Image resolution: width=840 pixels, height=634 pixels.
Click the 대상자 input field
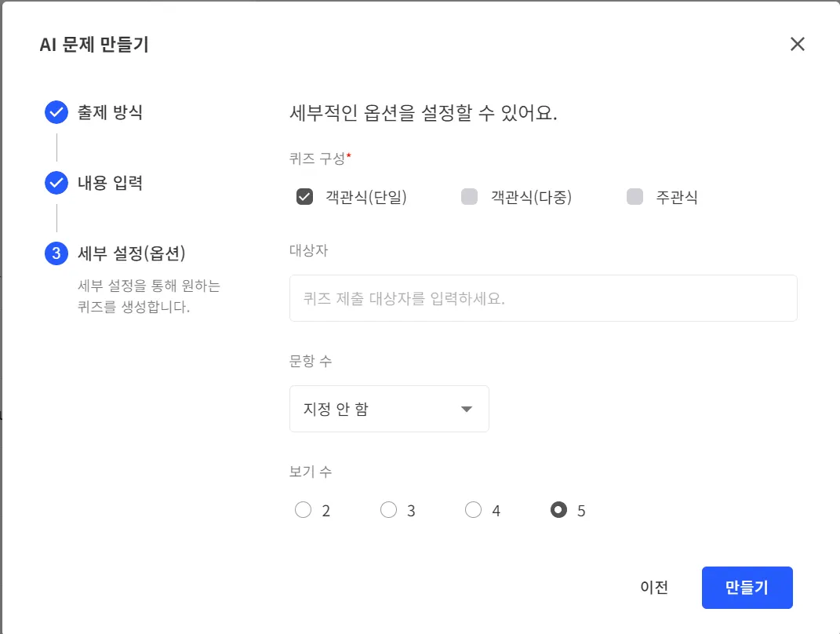[x=543, y=298]
